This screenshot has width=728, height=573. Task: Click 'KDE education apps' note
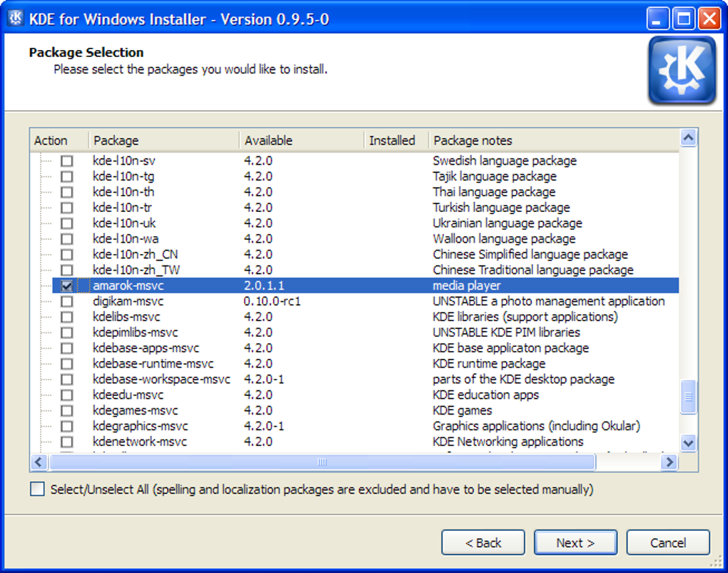pos(485,395)
